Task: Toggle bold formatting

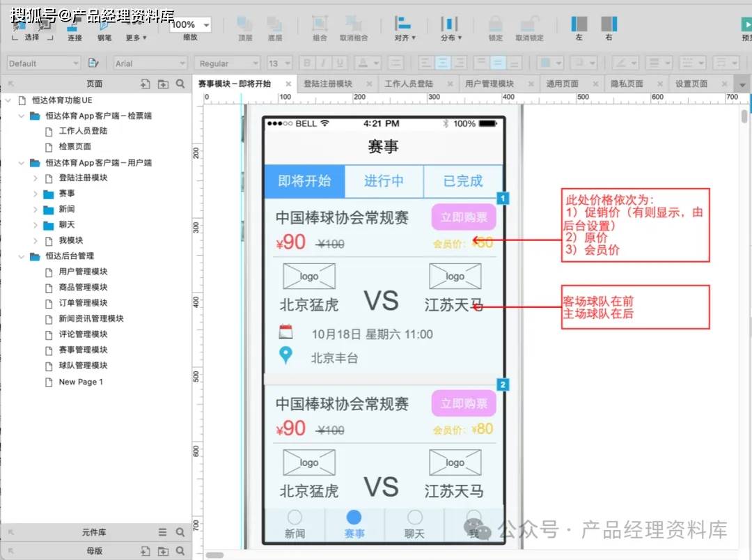Action: point(307,63)
